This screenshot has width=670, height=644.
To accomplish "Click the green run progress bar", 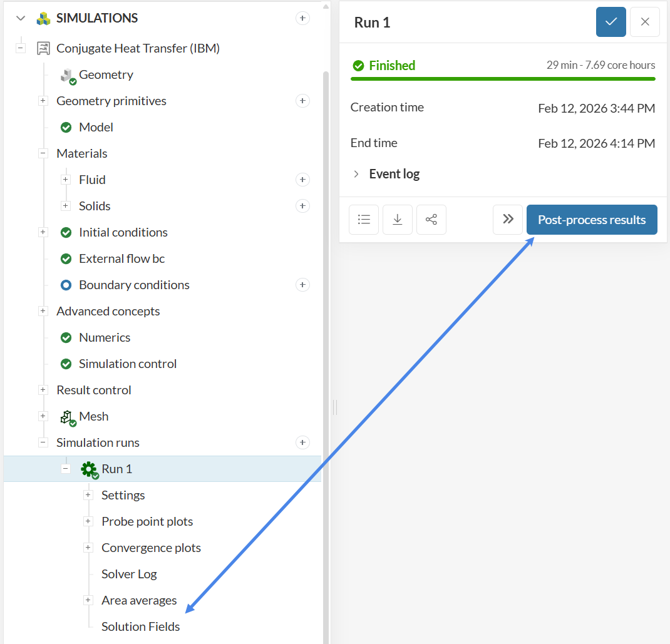I will point(503,79).
